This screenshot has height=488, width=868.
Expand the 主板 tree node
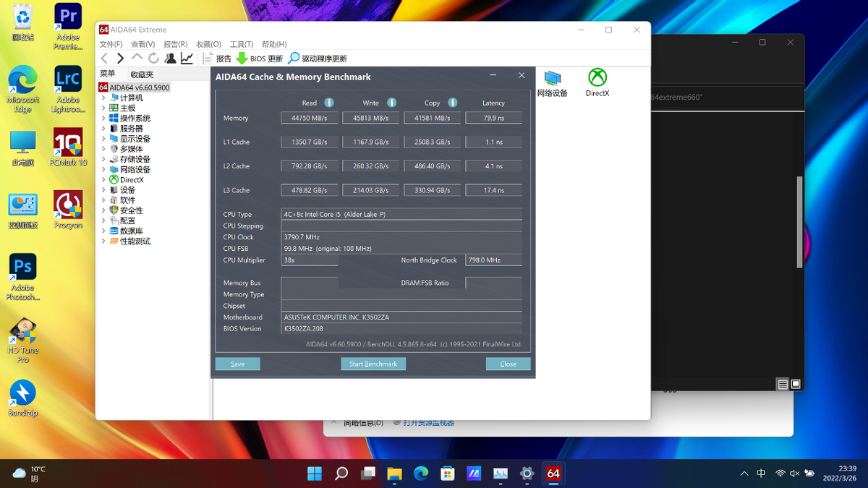[103, 108]
